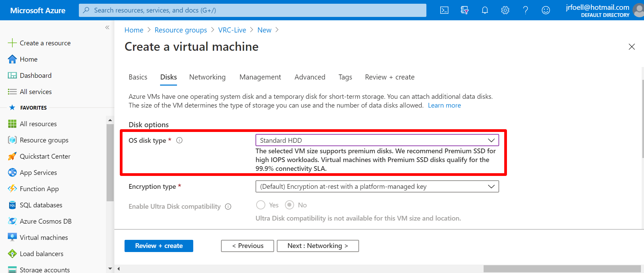644x273 pixels.
Task: Click the App Services globe icon
Action: coord(12,173)
